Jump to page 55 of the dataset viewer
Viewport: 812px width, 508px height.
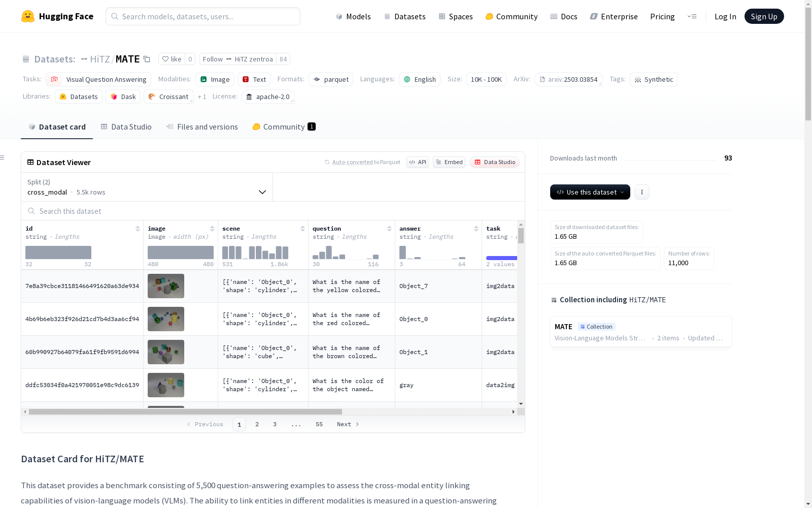pyautogui.click(x=319, y=424)
